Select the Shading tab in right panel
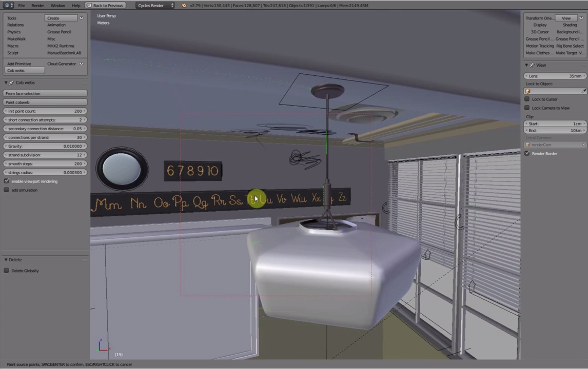This screenshot has height=369, width=588. [570, 25]
